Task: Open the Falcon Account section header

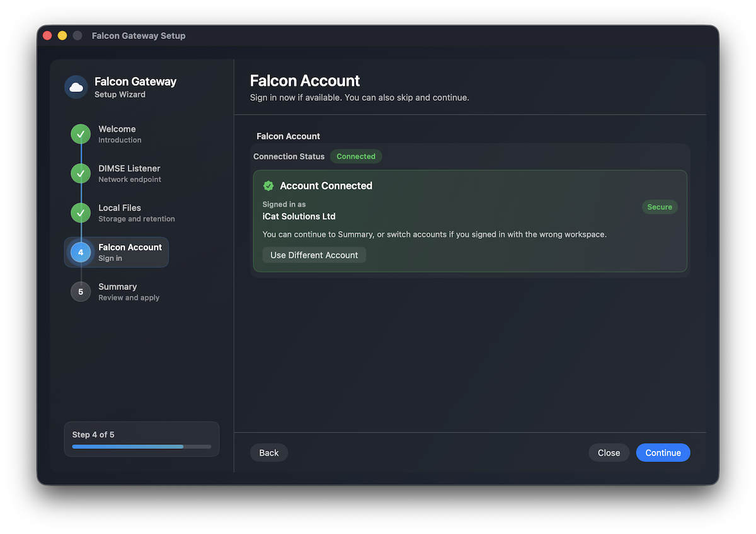Action: coord(288,136)
